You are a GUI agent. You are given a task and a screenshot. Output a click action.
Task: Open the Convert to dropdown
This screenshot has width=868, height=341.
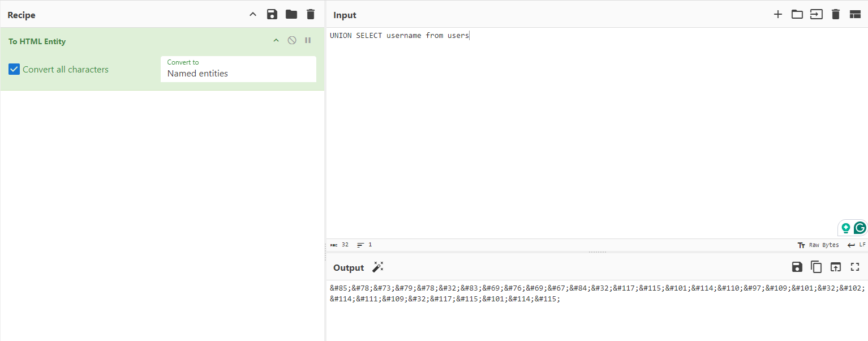[x=238, y=69]
